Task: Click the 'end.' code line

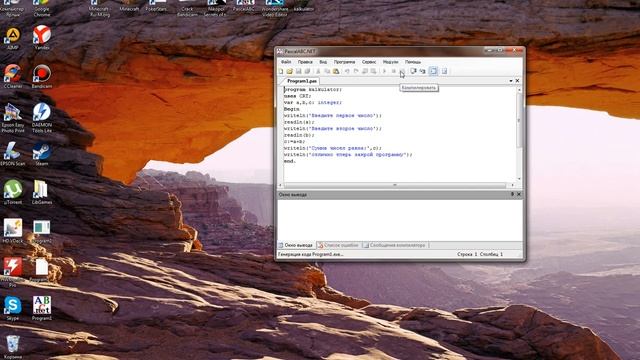Action: click(290, 161)
